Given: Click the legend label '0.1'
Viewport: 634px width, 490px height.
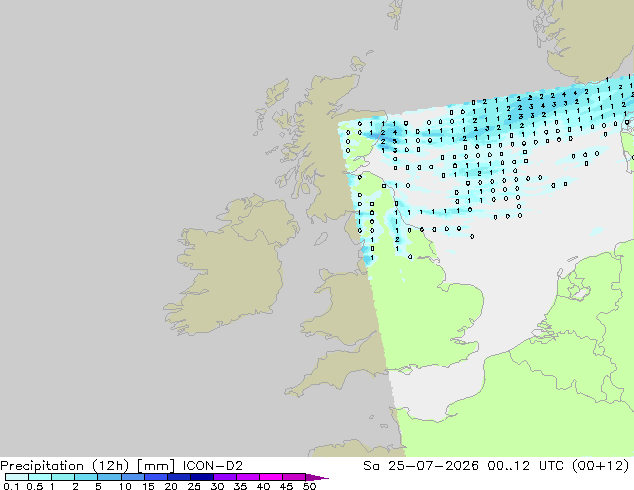Looking at the screenshot, I should (x=11, y=486).
